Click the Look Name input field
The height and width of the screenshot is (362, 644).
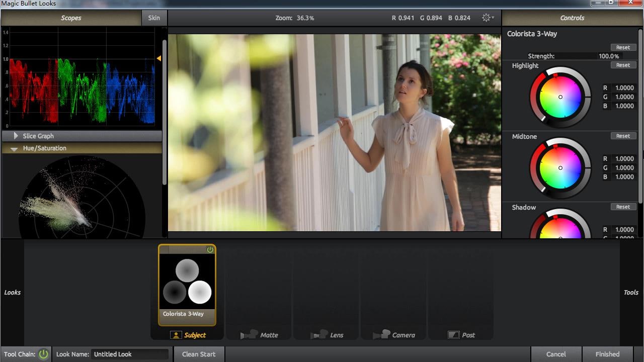[130, 354]
